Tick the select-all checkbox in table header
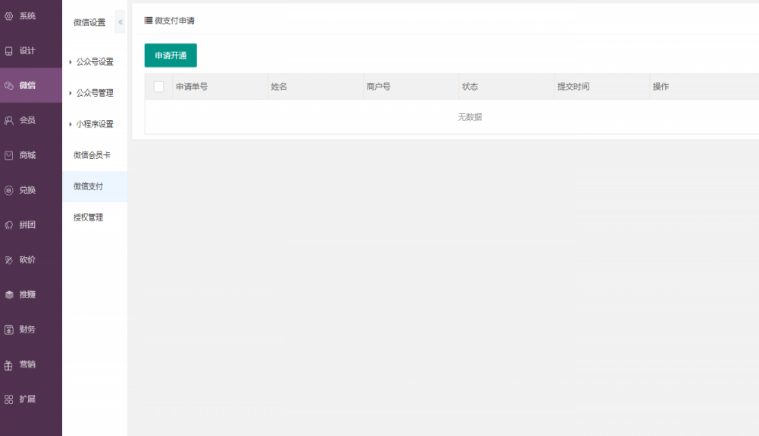759x436 pixels. click(x=158, y=87)
